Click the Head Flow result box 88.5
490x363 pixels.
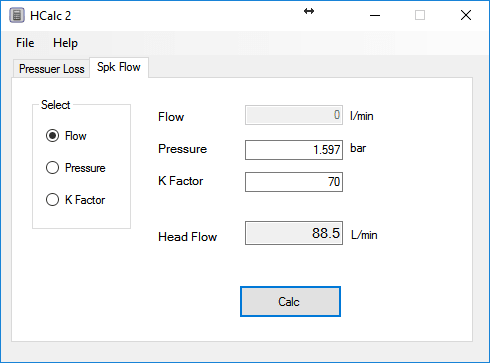point(294,233)
